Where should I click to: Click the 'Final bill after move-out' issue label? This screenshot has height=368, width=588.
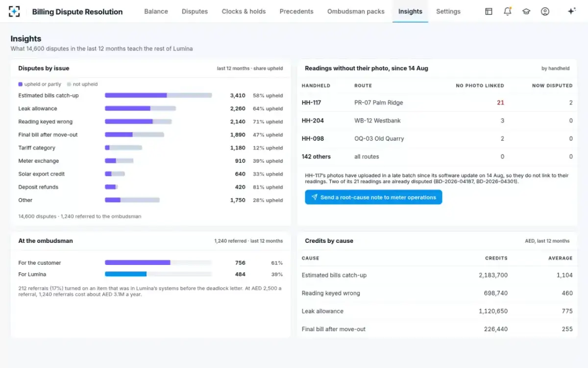pos(48,134)
